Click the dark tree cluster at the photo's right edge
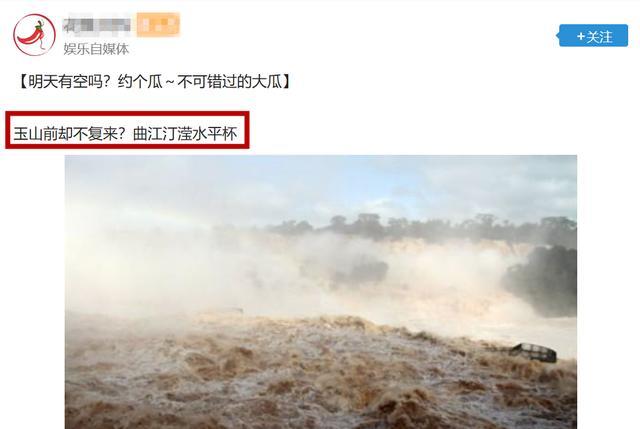 [543, 280]
